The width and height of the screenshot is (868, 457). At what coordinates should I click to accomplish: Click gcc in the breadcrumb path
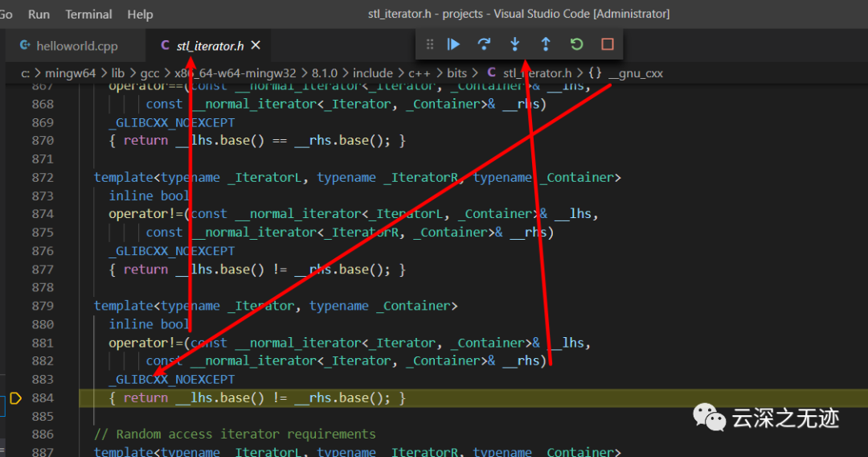pyautogui.click(x=149, y=73)
